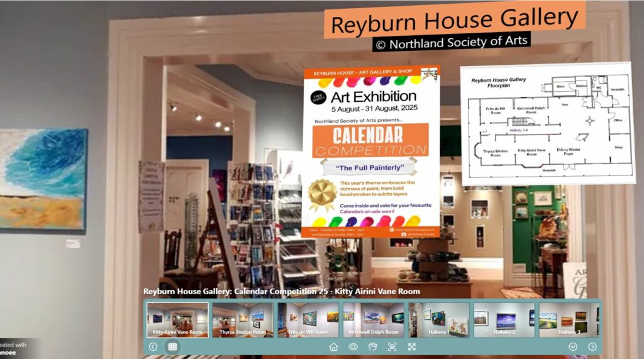644x359 pixels.
Task: Toggle the eye visibility icon
Action: tap(353, 347)
